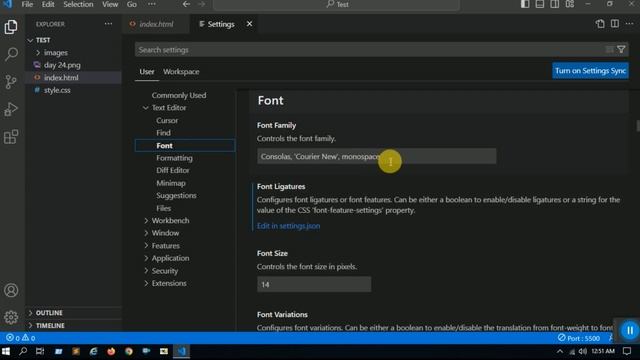640x360 pixels.
Task: Open the Windows taskbar search
Action: [23, 351]
